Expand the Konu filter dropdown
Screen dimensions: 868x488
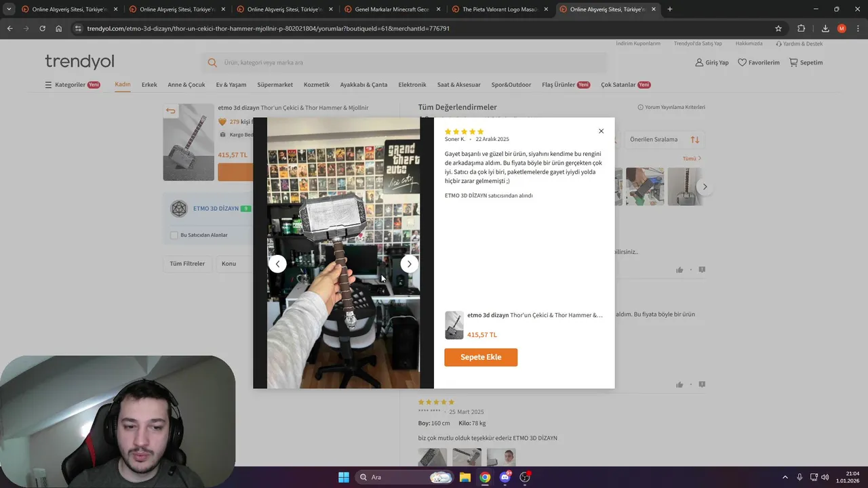pyautogui.click(x=234, y=264)
